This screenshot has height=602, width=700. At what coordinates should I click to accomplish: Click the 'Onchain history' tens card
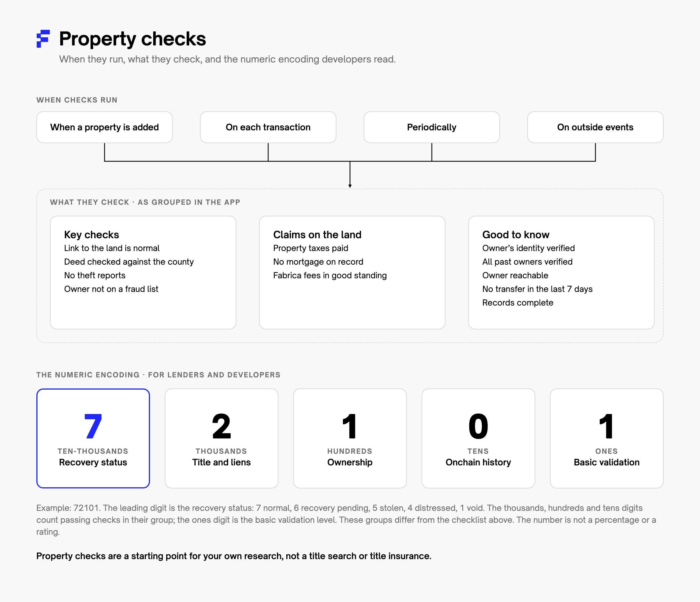[478, 438]
